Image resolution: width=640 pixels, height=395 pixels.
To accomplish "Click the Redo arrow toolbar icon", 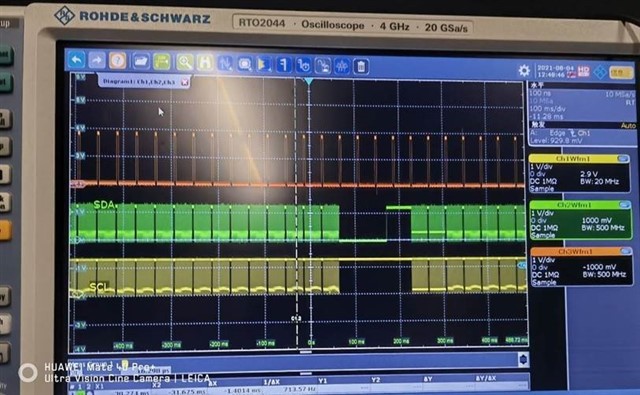I will coord(97,61).
